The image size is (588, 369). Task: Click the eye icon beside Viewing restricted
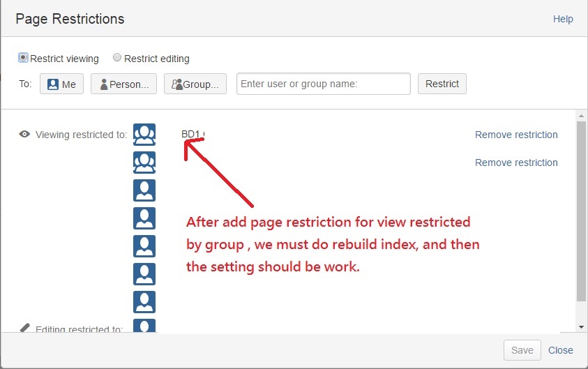coord(24,134)
